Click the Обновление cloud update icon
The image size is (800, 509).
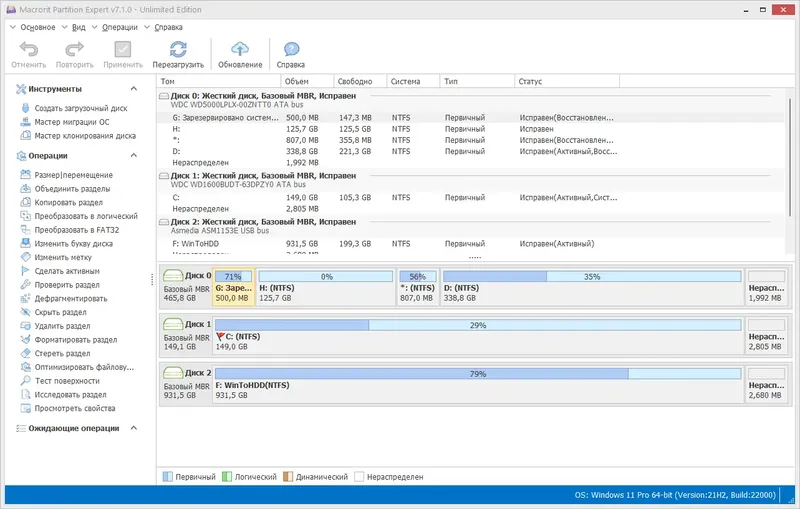240,49
